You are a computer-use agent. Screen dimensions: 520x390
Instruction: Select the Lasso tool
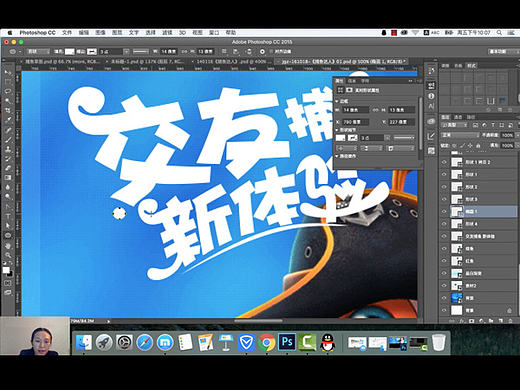[8, 91]
